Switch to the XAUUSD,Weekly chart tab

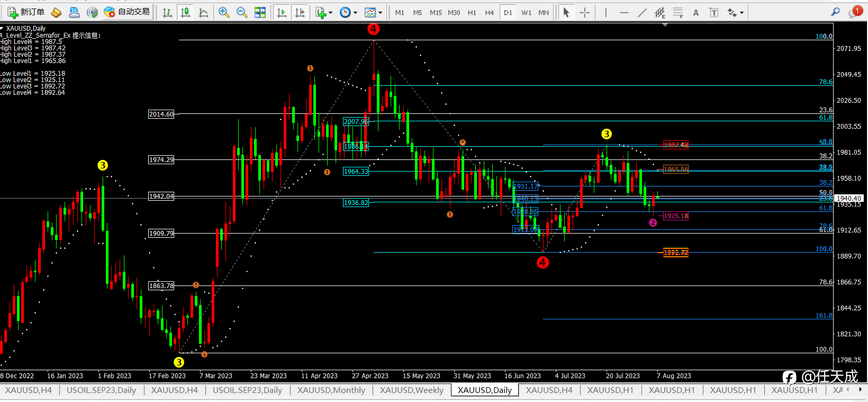pyautogui.click(x=411, y=390)
